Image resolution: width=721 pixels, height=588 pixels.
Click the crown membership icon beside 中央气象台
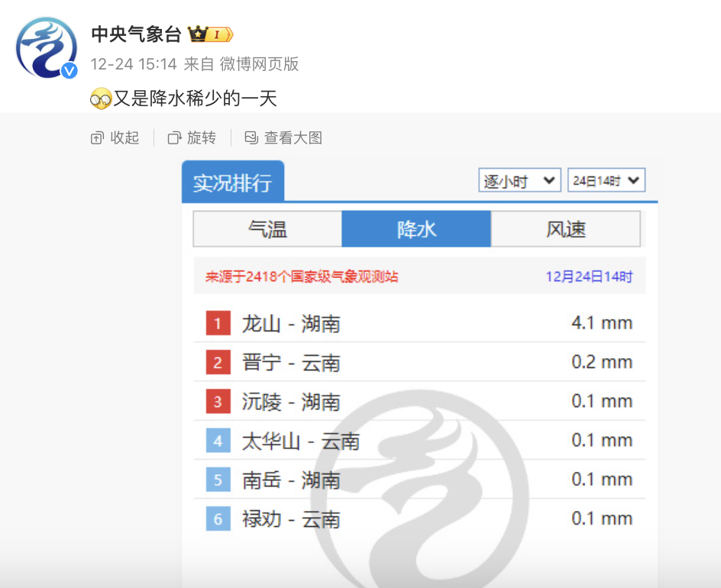(197, 33)
